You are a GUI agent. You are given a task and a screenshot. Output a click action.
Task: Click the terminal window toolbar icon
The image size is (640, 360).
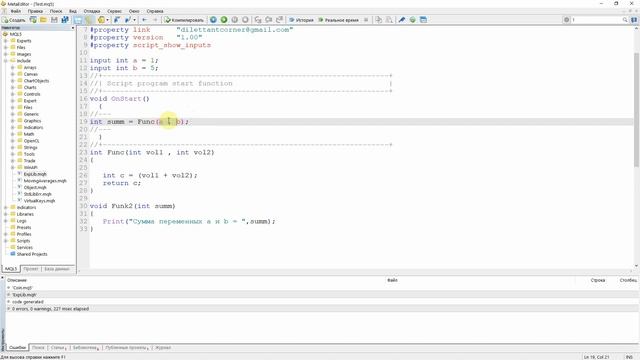(x=423, y=20)
